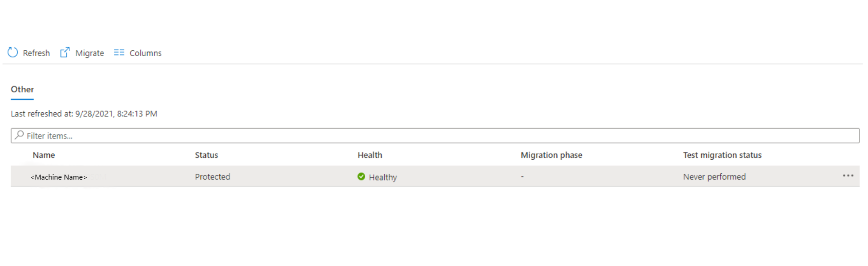Select the <Machine Name> row entry

coord(59,177)
